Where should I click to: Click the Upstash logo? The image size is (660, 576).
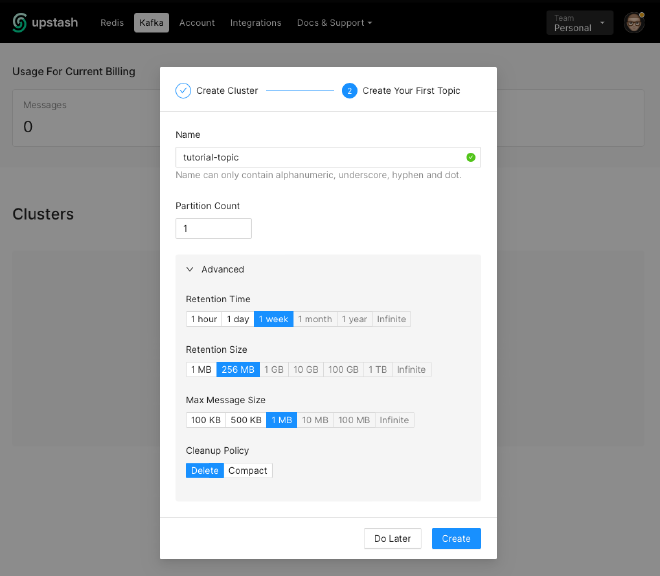(x=45, y=22)
